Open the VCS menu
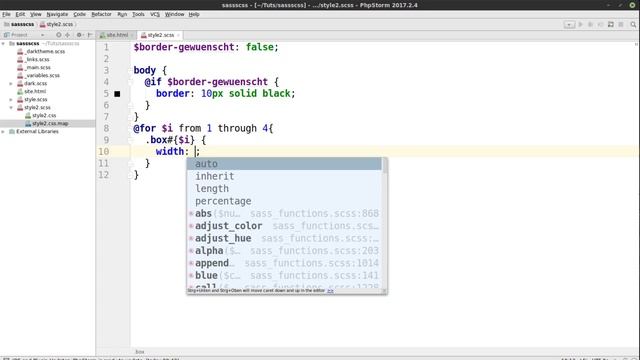Screen dimensions: 640x360 [x=155, y=14]
